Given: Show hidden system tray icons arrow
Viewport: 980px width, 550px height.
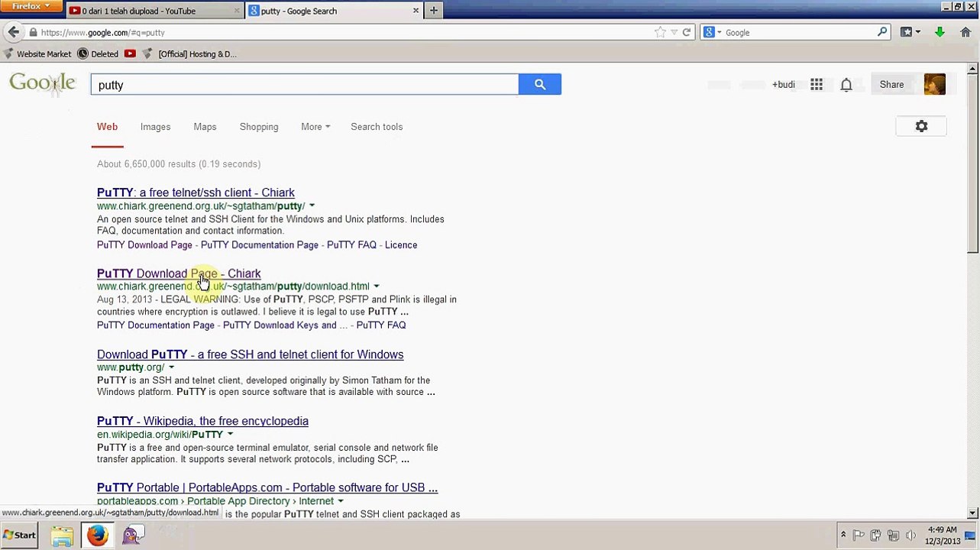Looking at the screenshot, I should point(843,535).
